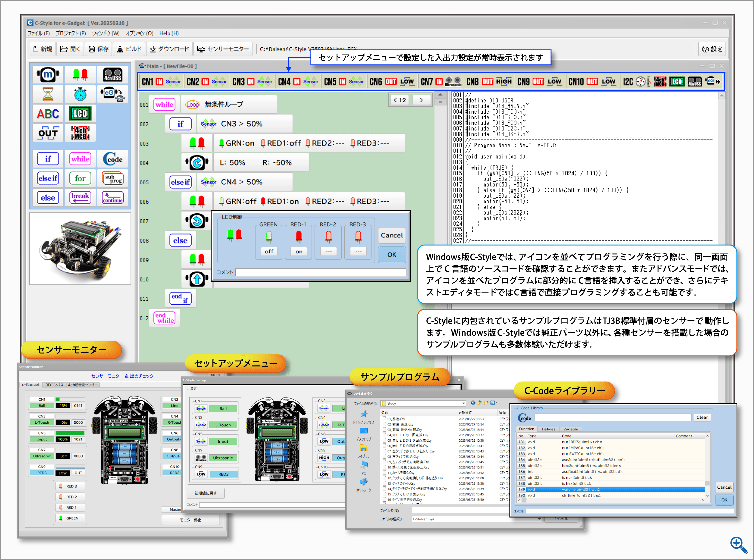
Task: Switch to Defines tab in C-Code Library
Action: [x=548, y=429]
